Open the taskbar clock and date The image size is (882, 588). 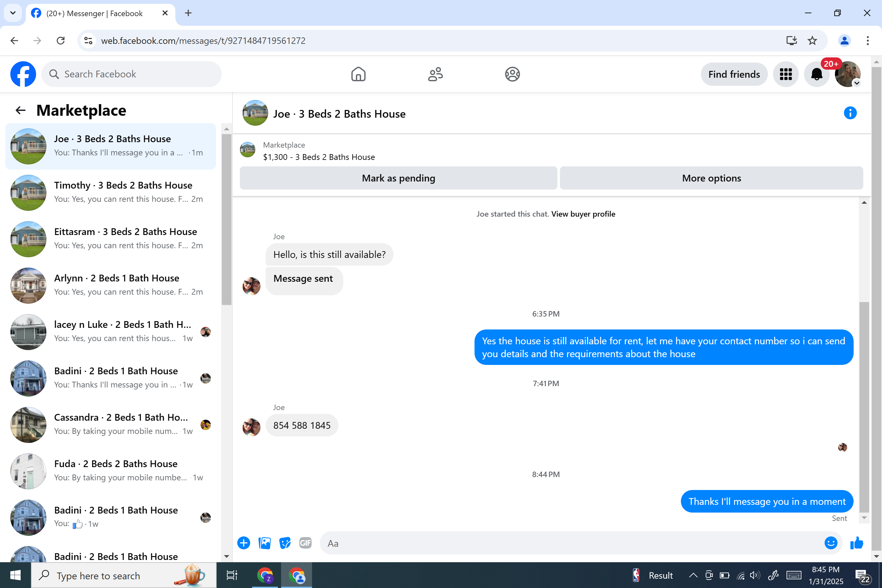(826, 575)
